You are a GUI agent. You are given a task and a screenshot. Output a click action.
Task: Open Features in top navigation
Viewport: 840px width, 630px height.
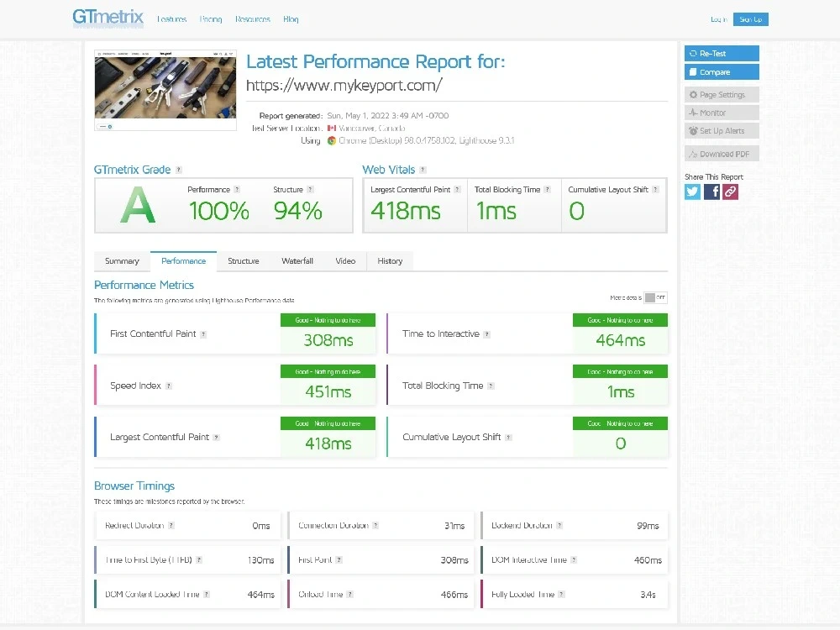(172, 19)
